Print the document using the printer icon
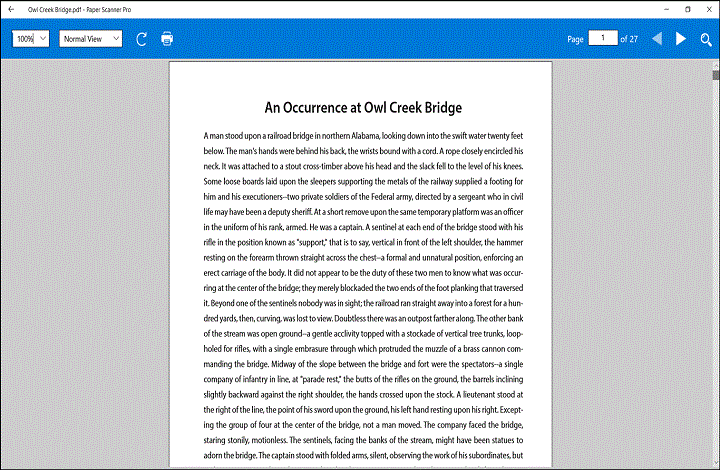The height and width of the screenshot is (470, 720). (167, 39)
